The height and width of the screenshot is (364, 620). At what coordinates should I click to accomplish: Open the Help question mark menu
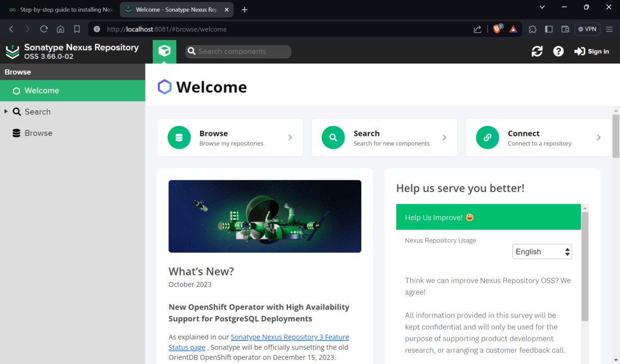[x=559, y=51]
